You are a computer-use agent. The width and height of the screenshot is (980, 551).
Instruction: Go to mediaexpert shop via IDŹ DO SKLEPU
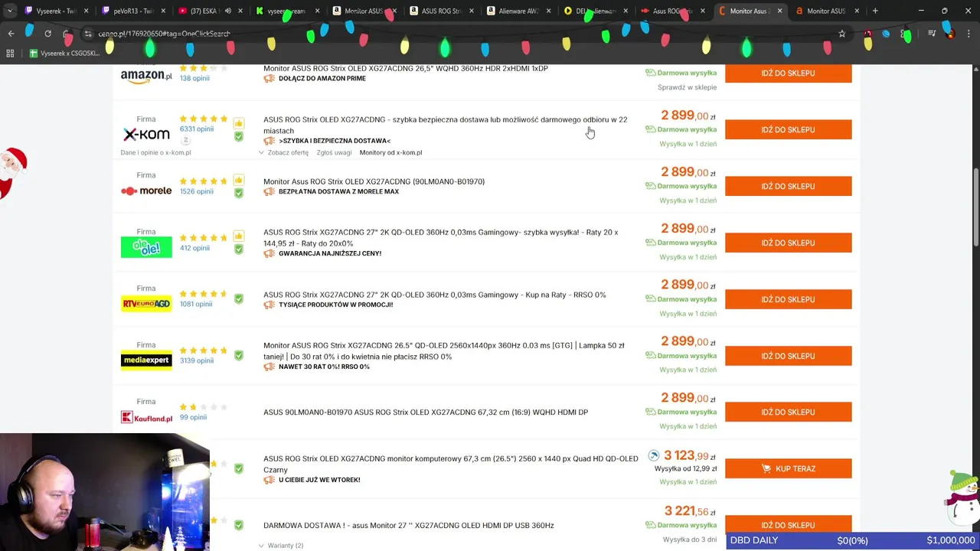788,356
